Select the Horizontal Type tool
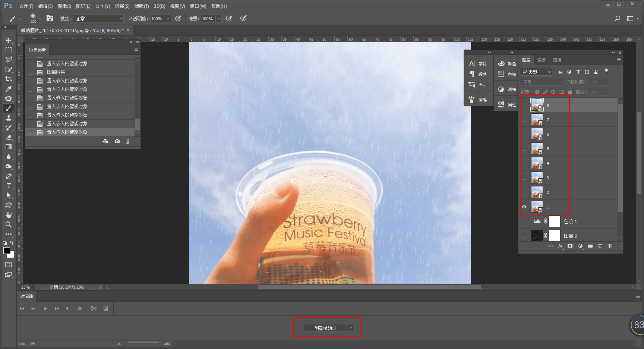Viewport: 644px width, 349px height. [9, 186]
